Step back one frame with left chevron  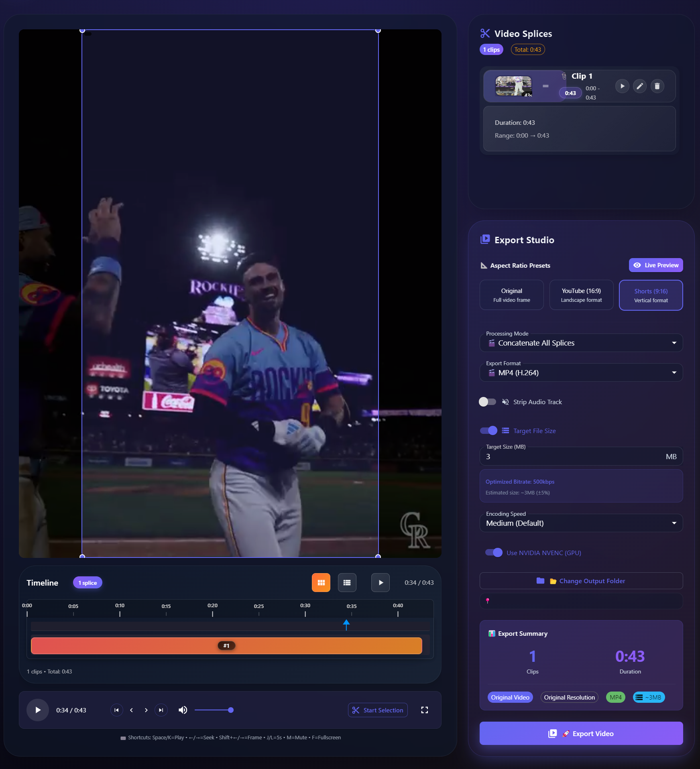132,710
